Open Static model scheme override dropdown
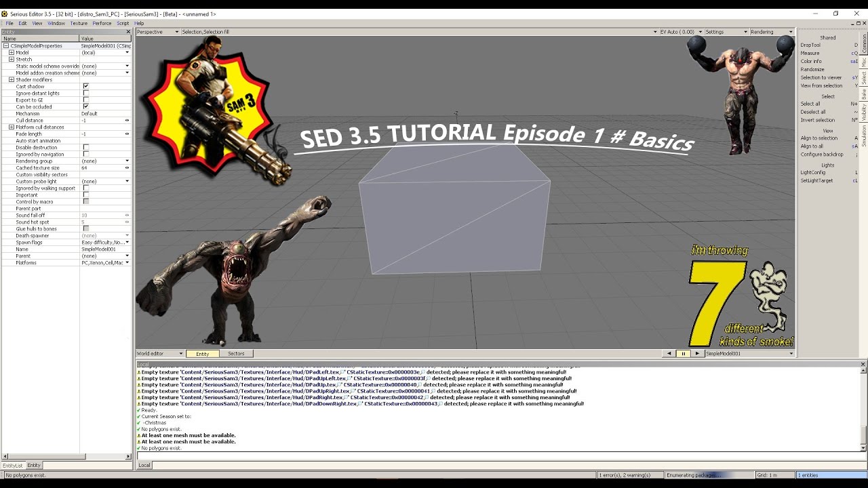The height and width of the screenshot is (488, 868). point(127,66)
